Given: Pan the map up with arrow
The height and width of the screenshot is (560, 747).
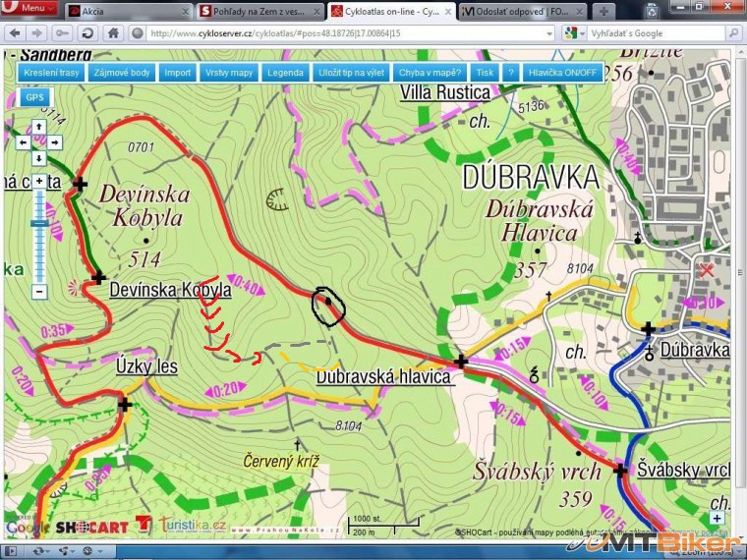Looking at the screenshot, I should pyautogui.click(x=38, y=127).
